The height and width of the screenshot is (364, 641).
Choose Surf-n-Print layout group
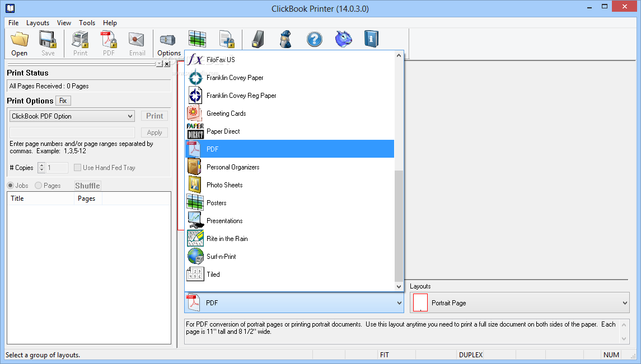[x=289, y=257]
